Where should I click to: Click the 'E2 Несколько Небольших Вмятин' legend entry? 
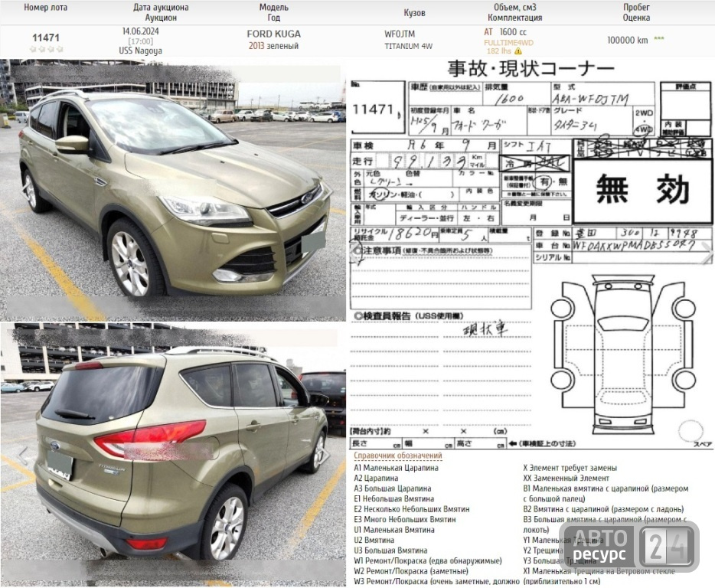pos(412,509)
